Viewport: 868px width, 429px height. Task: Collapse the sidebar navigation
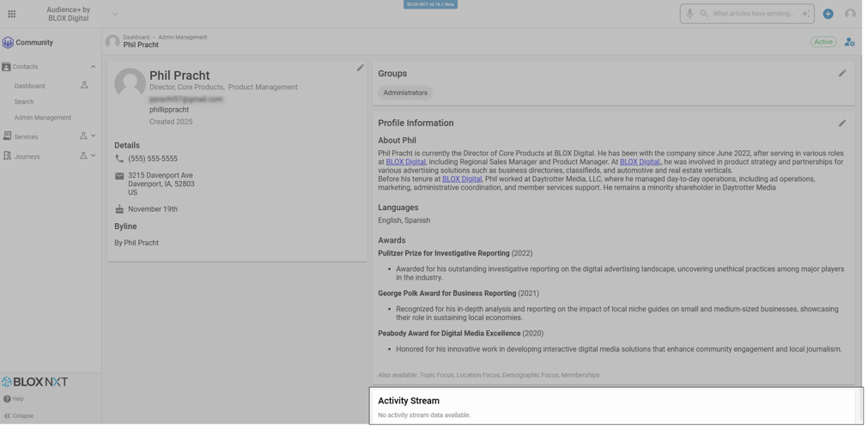[x=18, y=416]
